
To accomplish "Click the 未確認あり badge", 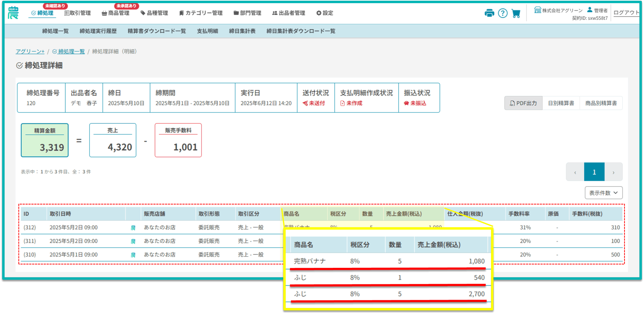I will (55, 6).
